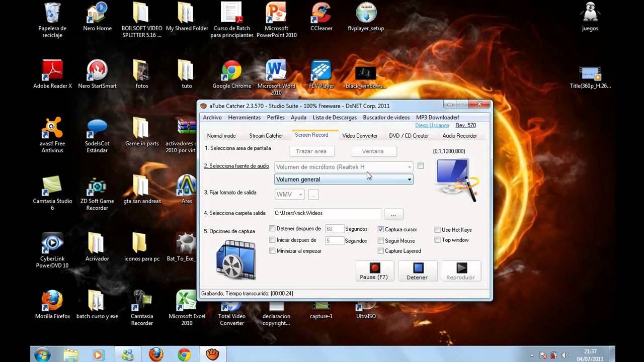Open Firefox from the taskbar
644x362 pixels.
point(156,354)
